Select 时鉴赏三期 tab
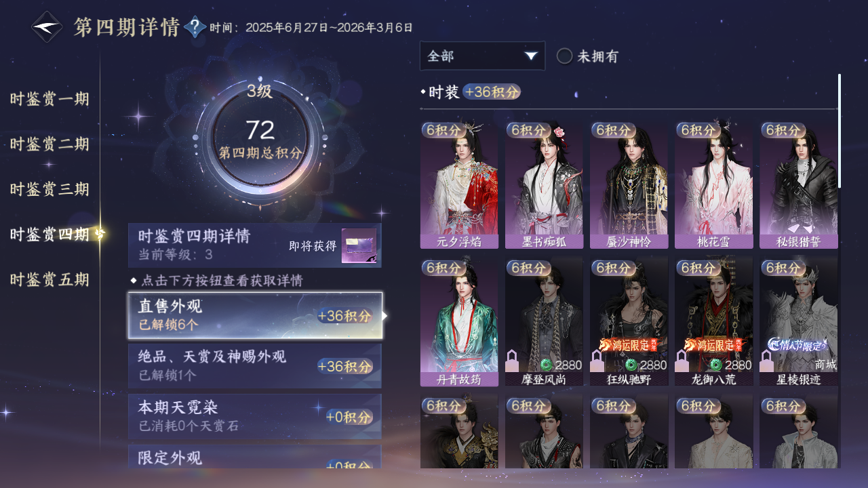The width and height of the screenshot is (868, 488). tap(50, 189)
